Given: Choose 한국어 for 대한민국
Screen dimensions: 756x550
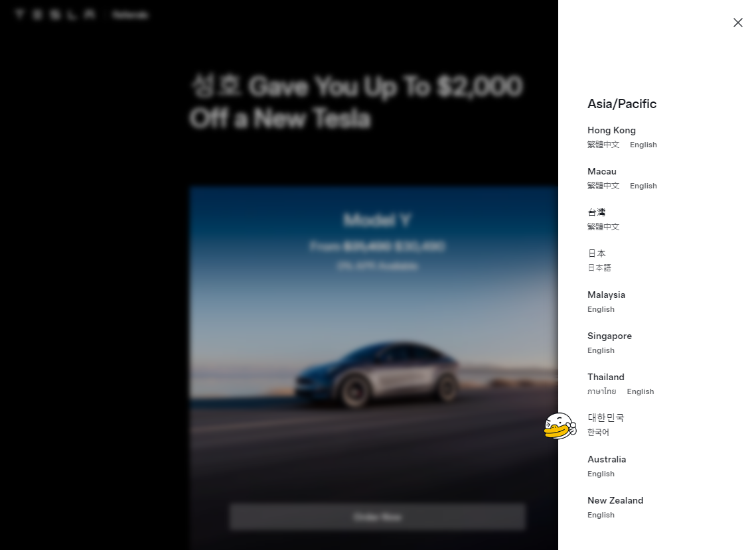Looking at the screenshot, I should [x=598, y=433].
